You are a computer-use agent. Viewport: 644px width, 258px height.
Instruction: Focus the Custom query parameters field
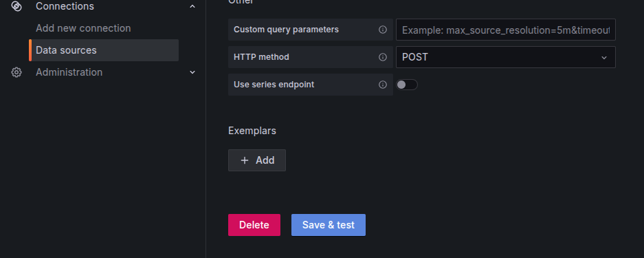pyautogui.click(x=506, y=30)
